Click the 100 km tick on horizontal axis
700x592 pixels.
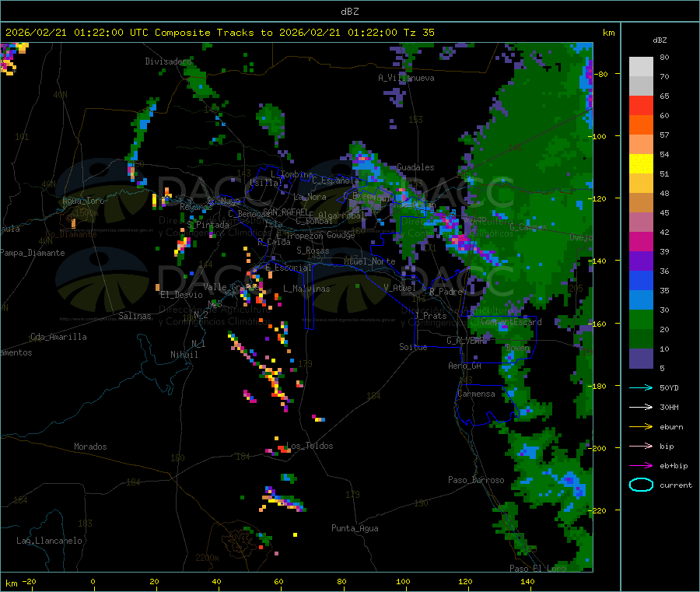pyautogui.click(x=403, y=582)
